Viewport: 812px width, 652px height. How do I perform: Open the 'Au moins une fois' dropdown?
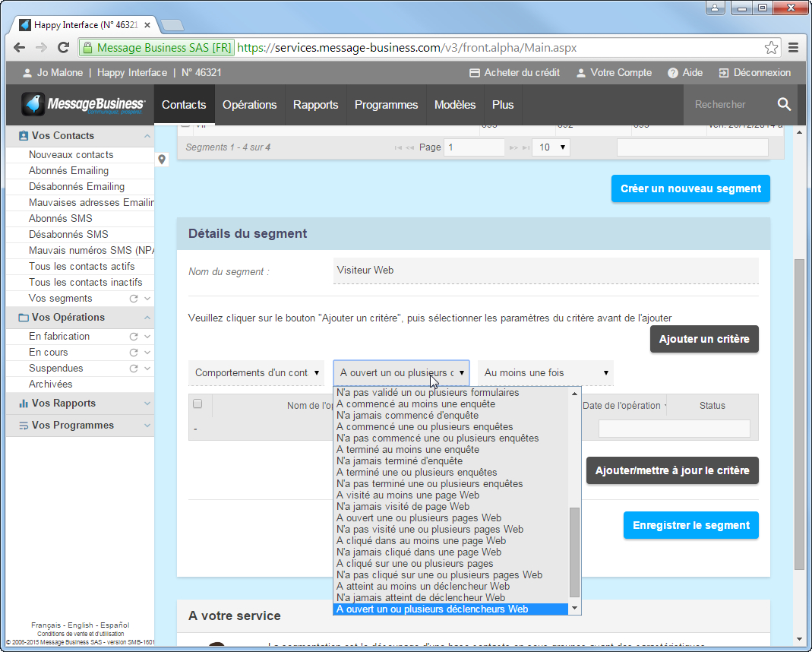tap(542, 372)
